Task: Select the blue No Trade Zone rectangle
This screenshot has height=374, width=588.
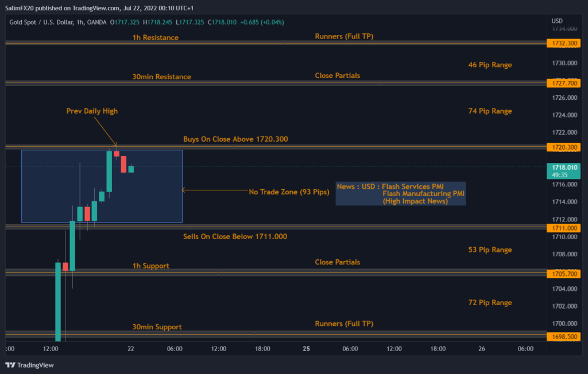Action: [x=102, y=186]
